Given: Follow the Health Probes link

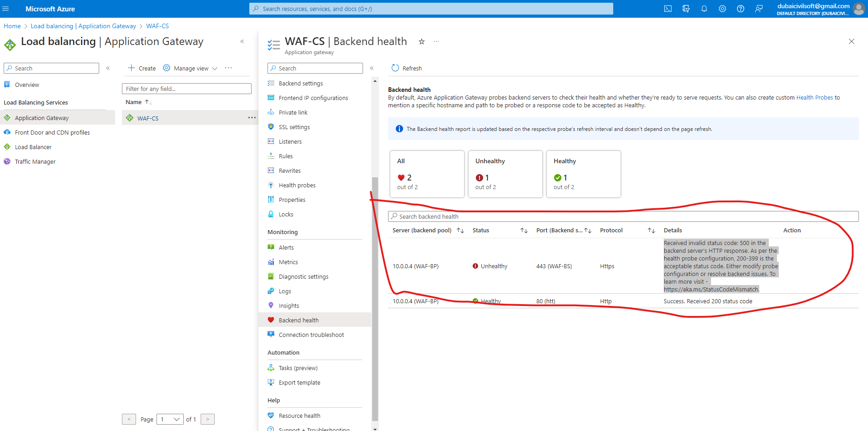Looking at the screenshot, I should [814, 97].
